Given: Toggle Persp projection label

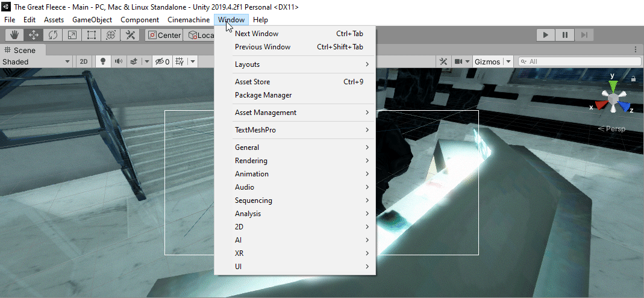Looking at the screenshot, I should [x=611, y=129].
